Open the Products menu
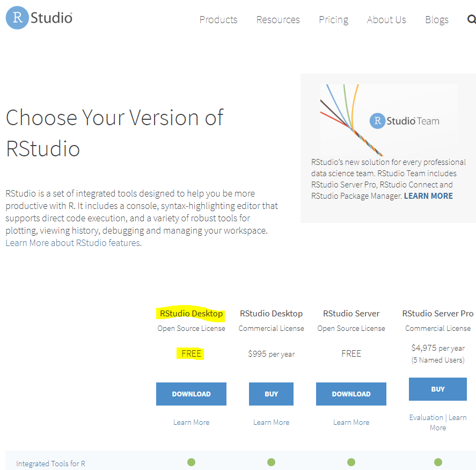 [218, 20]
